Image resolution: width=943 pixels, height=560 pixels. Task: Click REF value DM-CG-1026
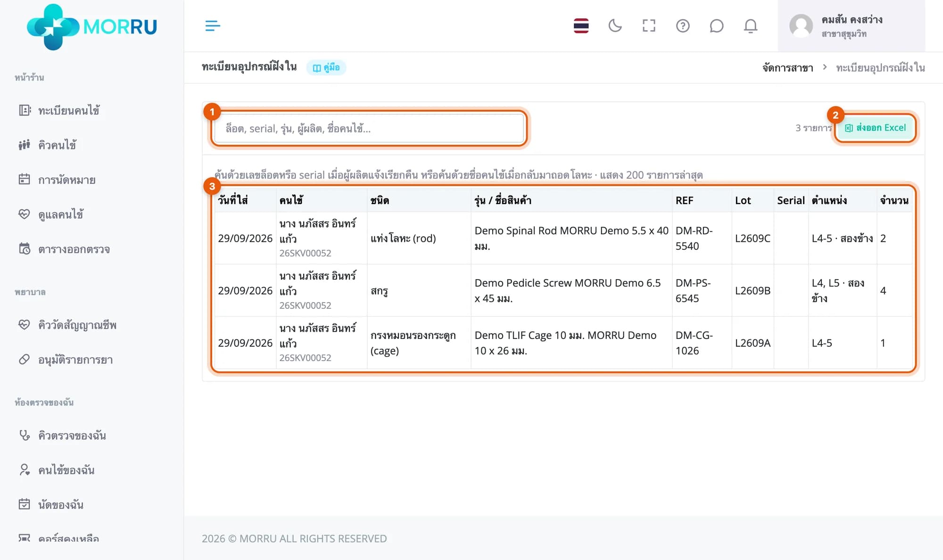click(694, 343)
